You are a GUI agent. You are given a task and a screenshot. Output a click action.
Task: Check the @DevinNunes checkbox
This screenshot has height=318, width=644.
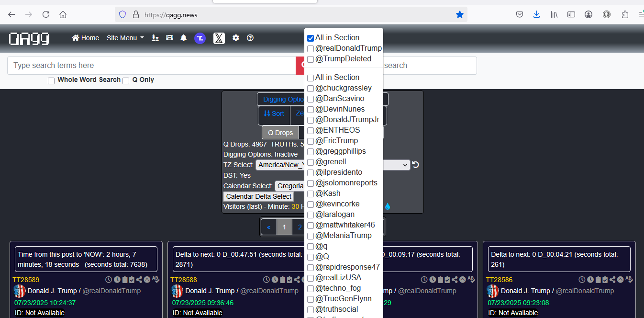click(x=311, y=110)
